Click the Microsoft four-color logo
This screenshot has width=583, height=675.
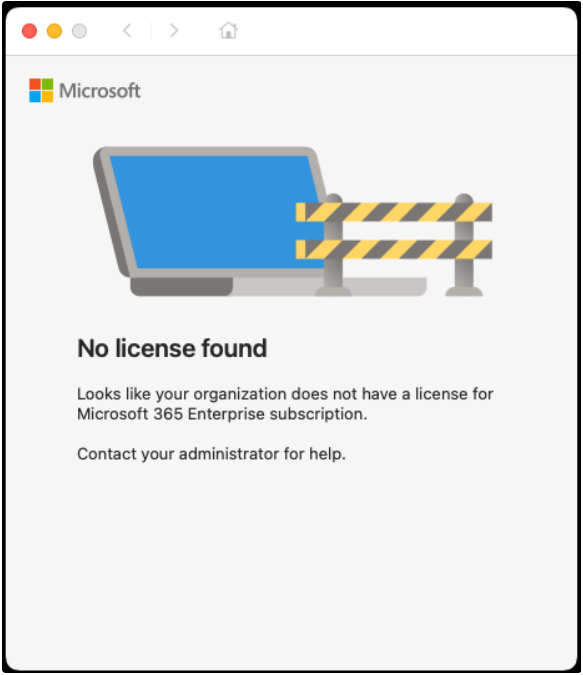tap(41, 90)
